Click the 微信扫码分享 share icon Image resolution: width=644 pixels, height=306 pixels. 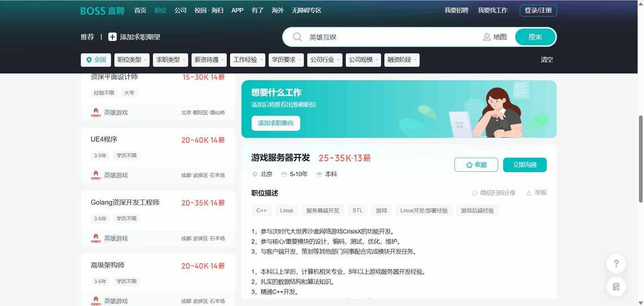tap(475, 193)
